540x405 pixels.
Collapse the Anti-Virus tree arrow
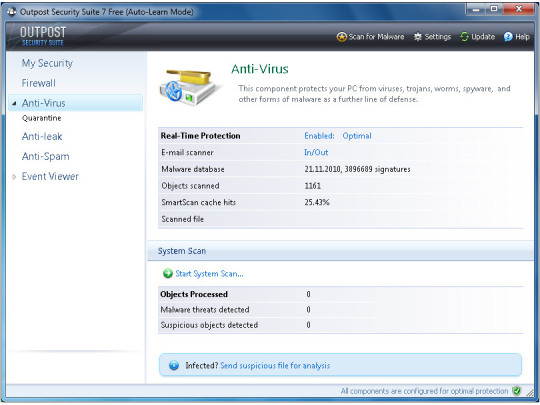point(14,103)
